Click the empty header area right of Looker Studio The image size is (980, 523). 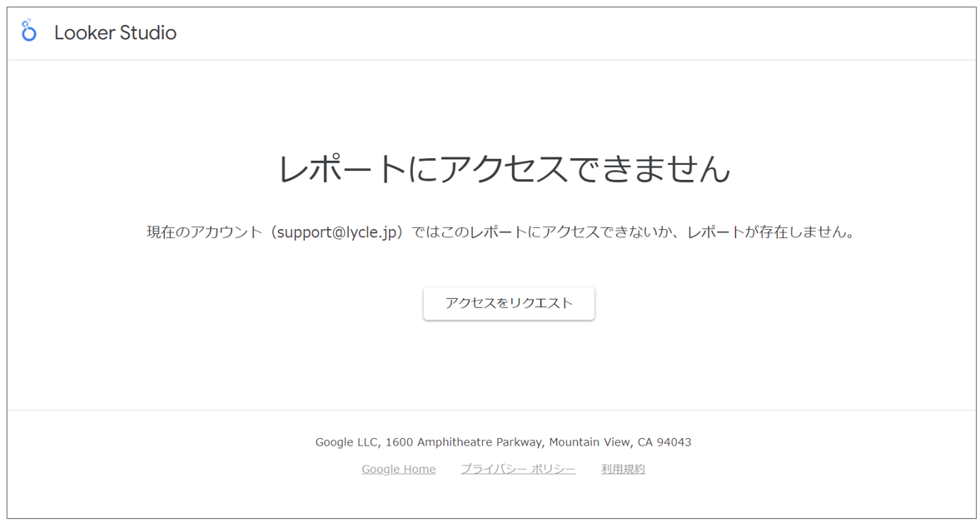click(583, 33)
